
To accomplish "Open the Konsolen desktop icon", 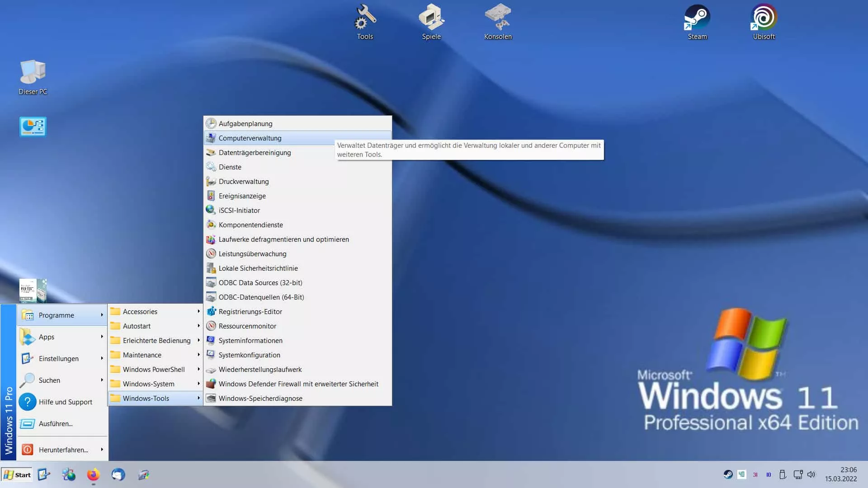I will [498, 22].
